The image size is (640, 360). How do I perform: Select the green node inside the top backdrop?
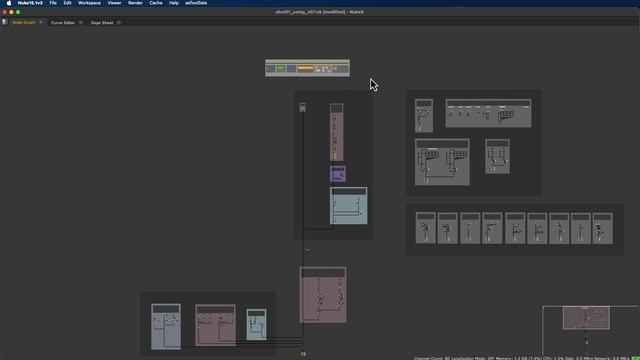[280, 69]
